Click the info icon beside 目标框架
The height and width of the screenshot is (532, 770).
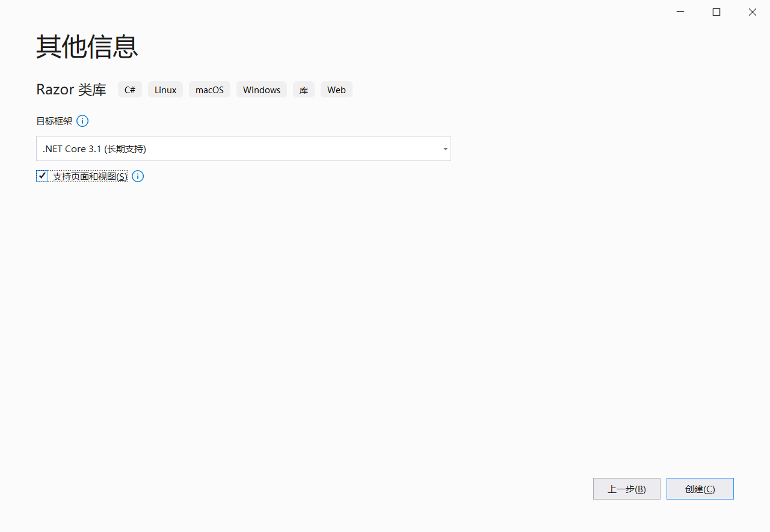pos(82,121)
